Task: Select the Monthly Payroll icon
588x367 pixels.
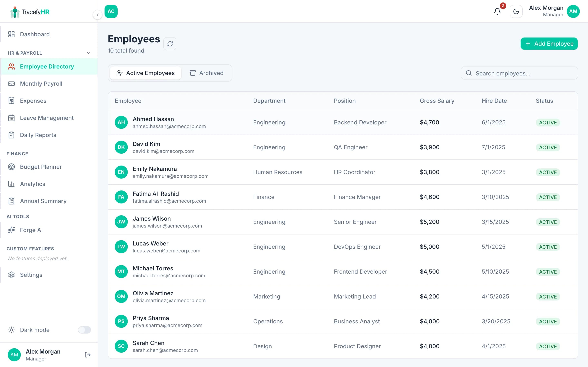Action: (11, 84)
